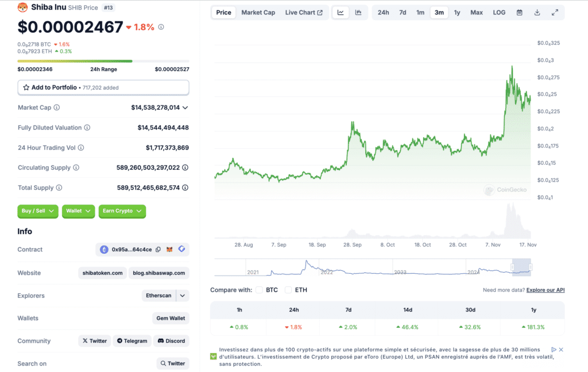Expand the Explorers dropdown arrow

(x=182, y=296)
